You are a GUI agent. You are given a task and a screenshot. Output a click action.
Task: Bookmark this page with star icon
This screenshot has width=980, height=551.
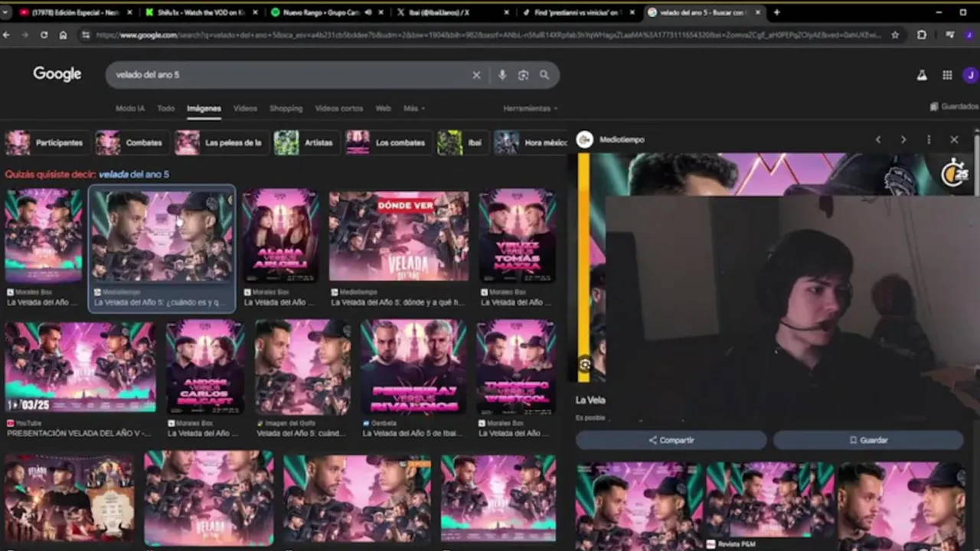(895, 34)
